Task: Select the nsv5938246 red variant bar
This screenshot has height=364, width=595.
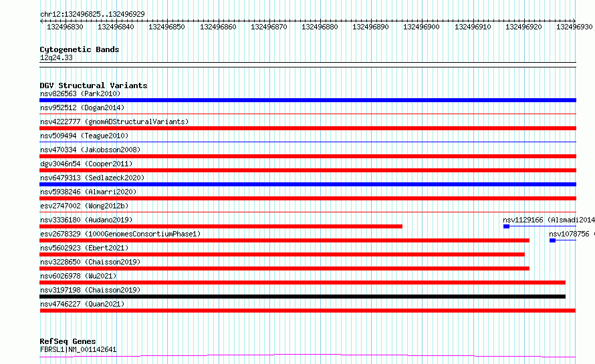Action: click(x=308, y=198)
